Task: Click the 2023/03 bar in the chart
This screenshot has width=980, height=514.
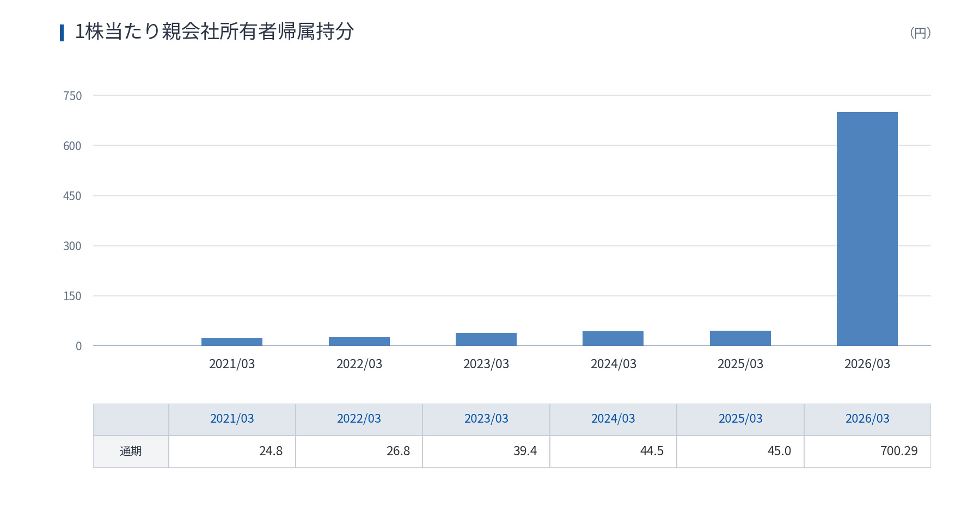Action: point(486,339)
